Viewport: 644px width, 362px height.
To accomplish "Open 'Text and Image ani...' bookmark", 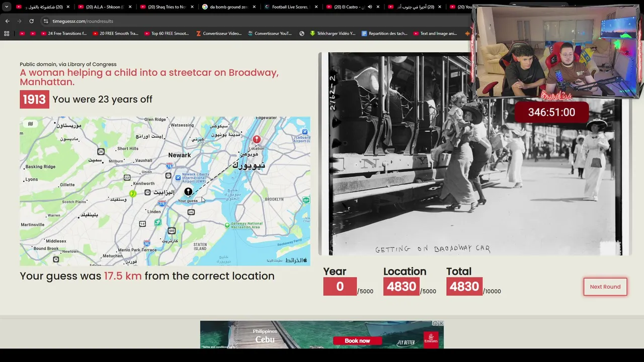I will [435, 34].
